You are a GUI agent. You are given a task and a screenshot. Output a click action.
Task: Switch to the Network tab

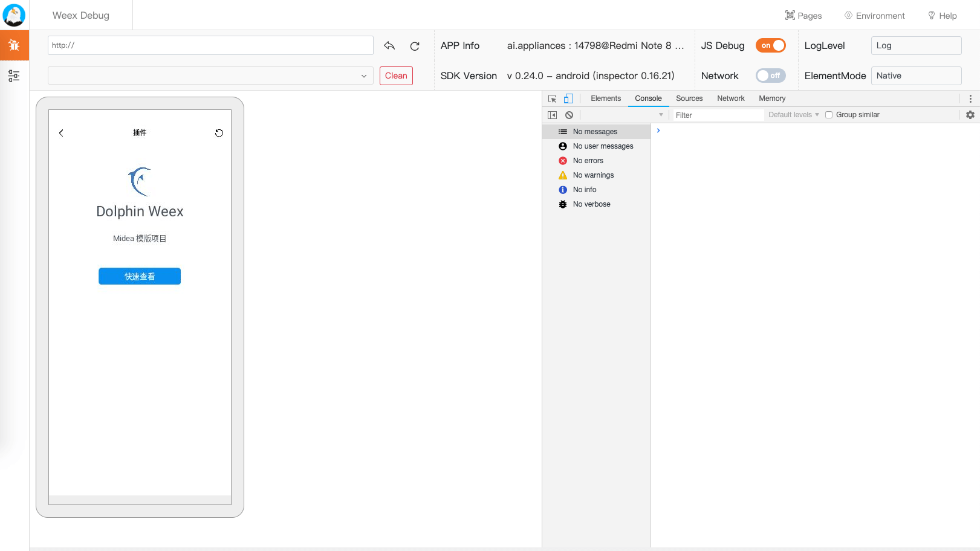click(x=731, y=98)
